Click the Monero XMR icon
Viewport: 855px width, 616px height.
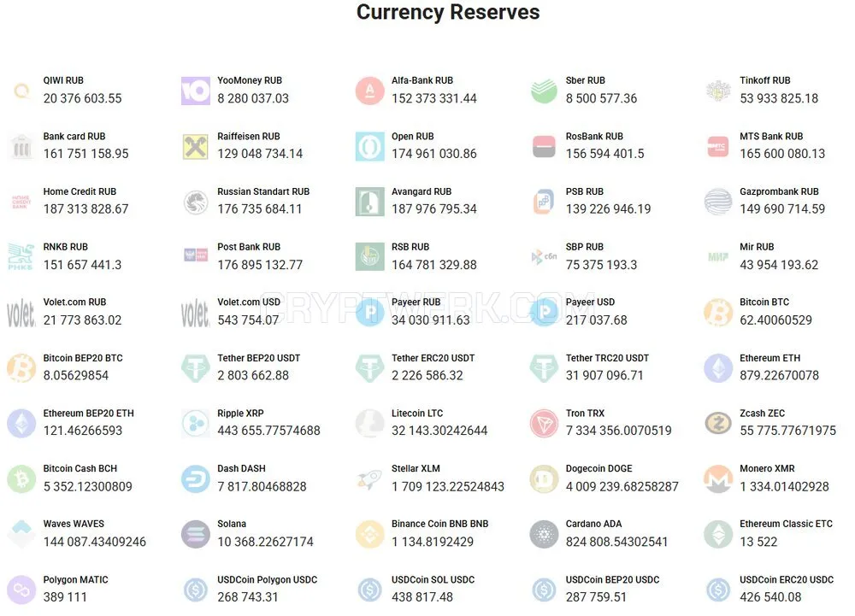pyautogui.click(x=718, y=479)
